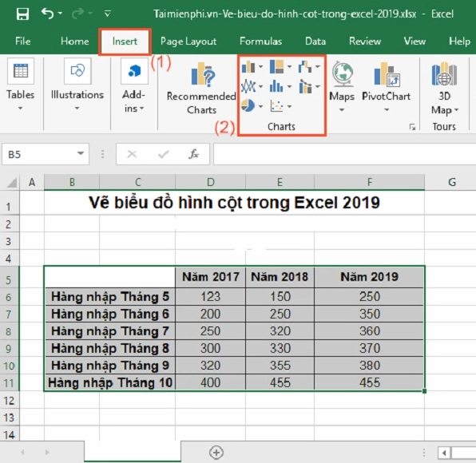
Task: Select row 12 header
Action: point(10,401)
